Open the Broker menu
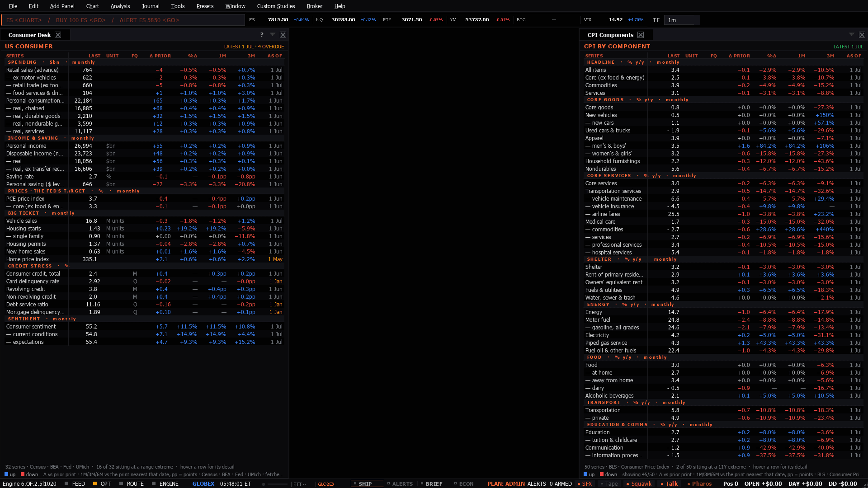This screenshot has height=488, width=868. [314, 6]
